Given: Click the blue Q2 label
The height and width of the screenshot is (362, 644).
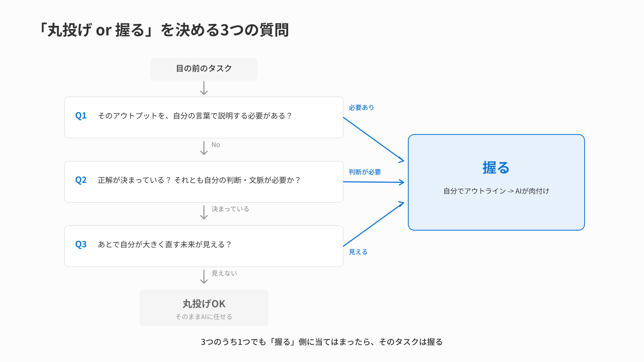Looking at the screenshot, I should [81, 180].
